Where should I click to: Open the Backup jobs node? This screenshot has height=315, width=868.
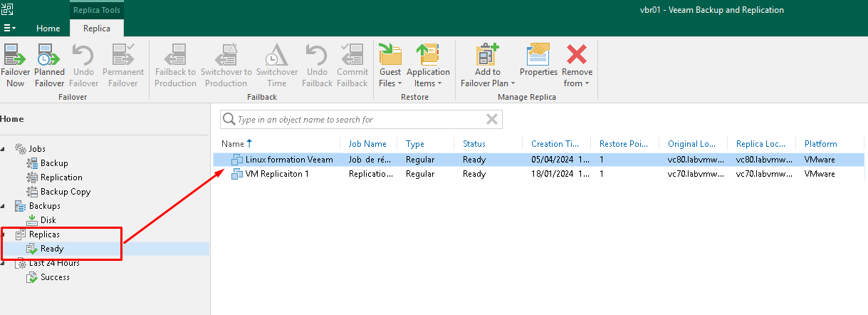[x=54, y=163]
